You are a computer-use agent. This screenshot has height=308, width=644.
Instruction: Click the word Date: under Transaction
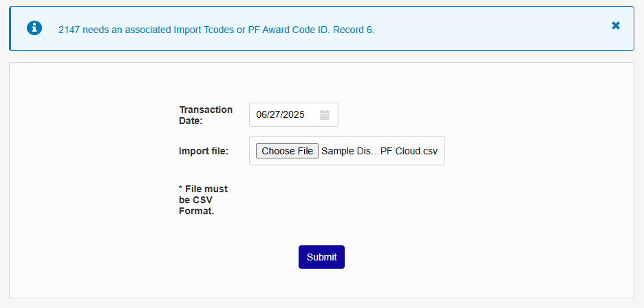(x=191, y=121)
